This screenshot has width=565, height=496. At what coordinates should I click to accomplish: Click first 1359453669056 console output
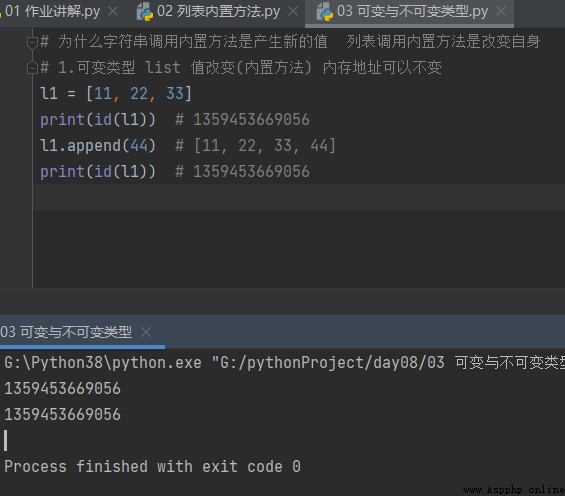click(62, 389)
